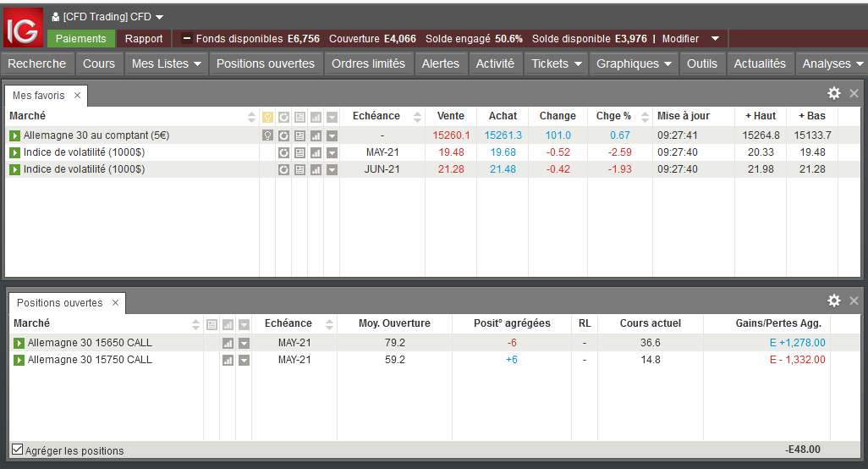Click the alert bulb icon in Mes favoris header

point(267,117)
